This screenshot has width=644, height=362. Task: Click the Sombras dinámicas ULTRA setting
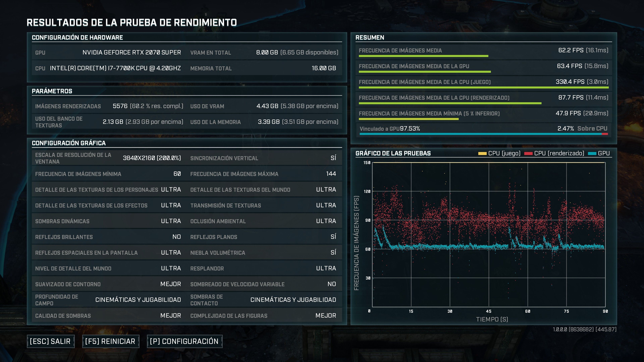(x=171, y=221)
